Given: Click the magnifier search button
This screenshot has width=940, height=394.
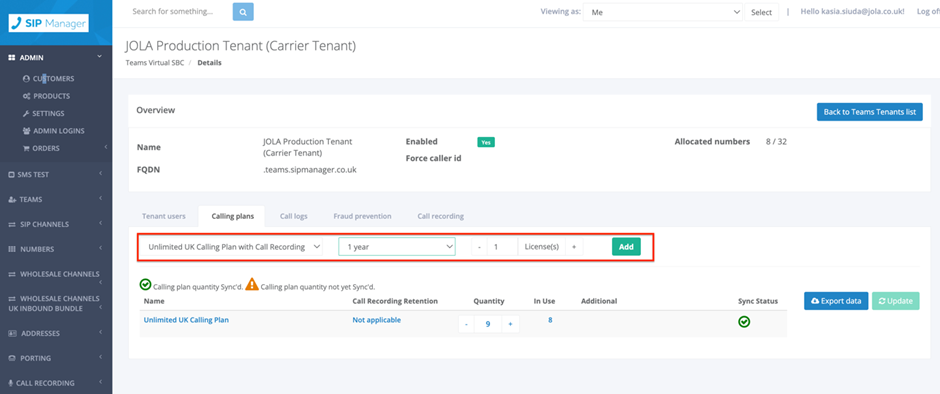Looking at the screenshot, I should point(243,11).
